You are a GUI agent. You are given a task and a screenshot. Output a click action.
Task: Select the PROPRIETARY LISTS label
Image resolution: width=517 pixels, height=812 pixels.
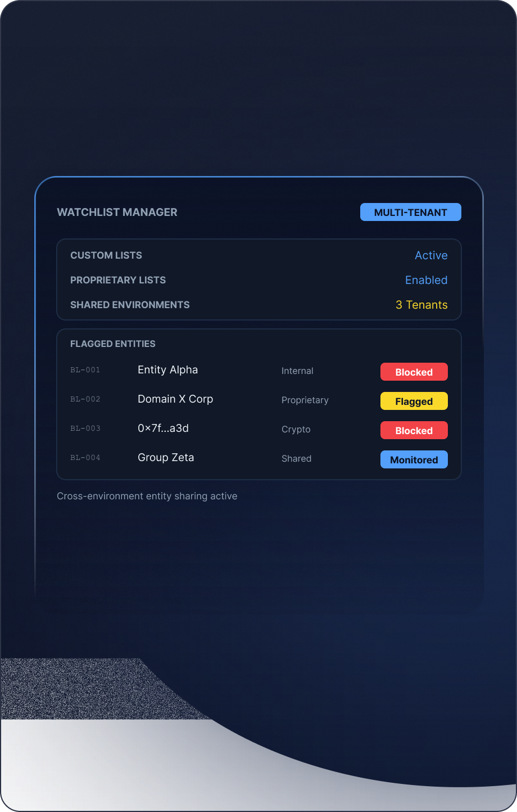click(x=118, y=280)
